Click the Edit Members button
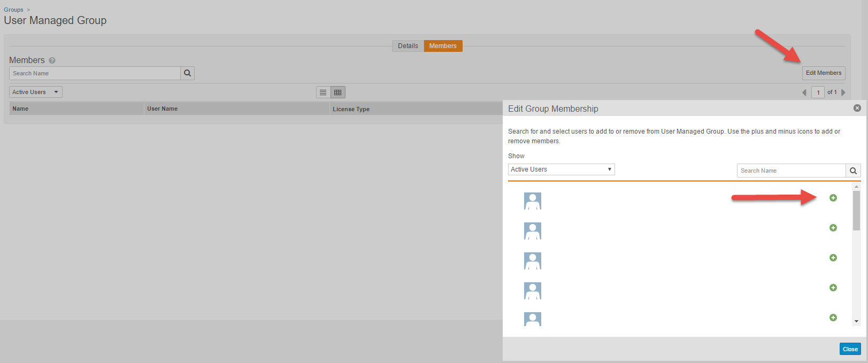This screenshot has width=868, height=363. coord(823,73)
